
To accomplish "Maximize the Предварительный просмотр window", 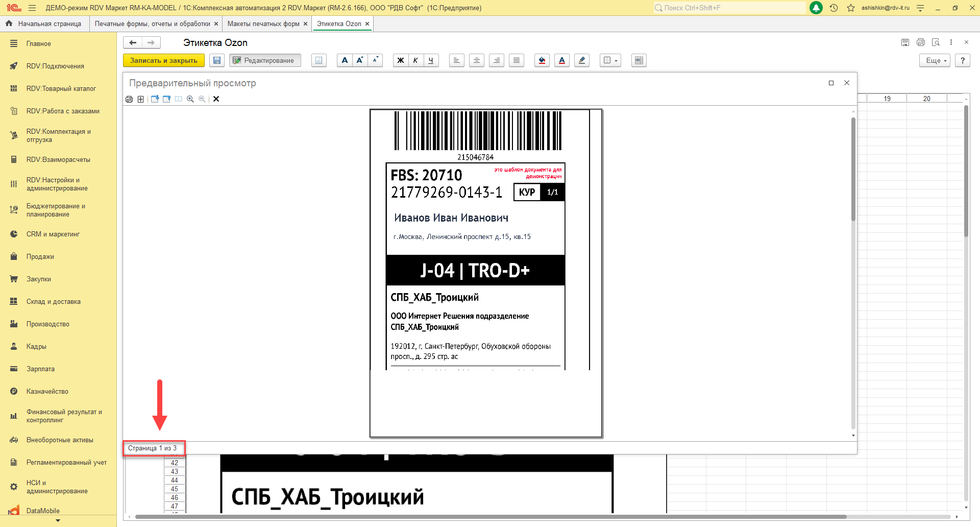I will coord(831,83).
